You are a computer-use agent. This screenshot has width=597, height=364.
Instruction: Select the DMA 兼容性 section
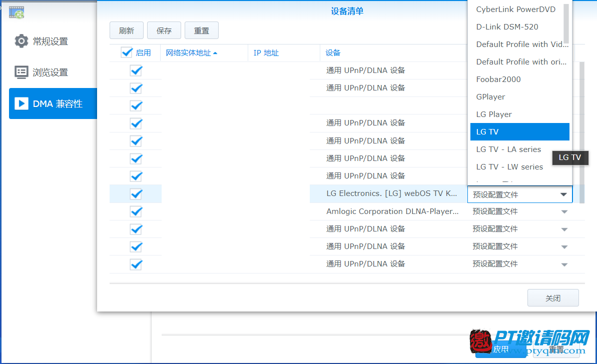click(53, 103)
